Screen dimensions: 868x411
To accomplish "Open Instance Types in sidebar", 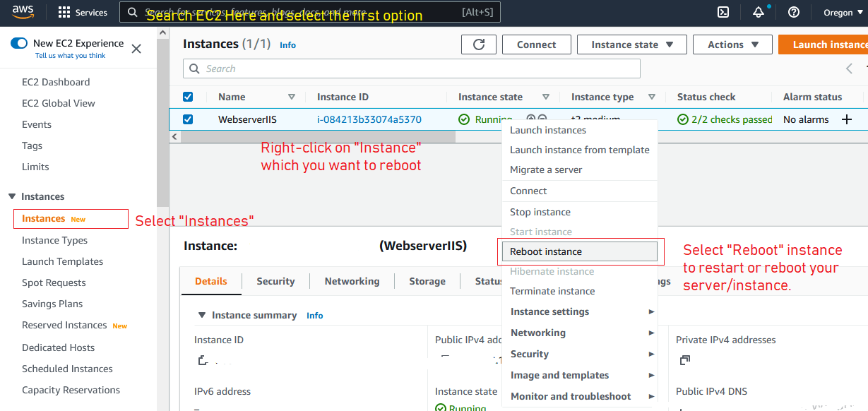I will (x=54, y=240).
